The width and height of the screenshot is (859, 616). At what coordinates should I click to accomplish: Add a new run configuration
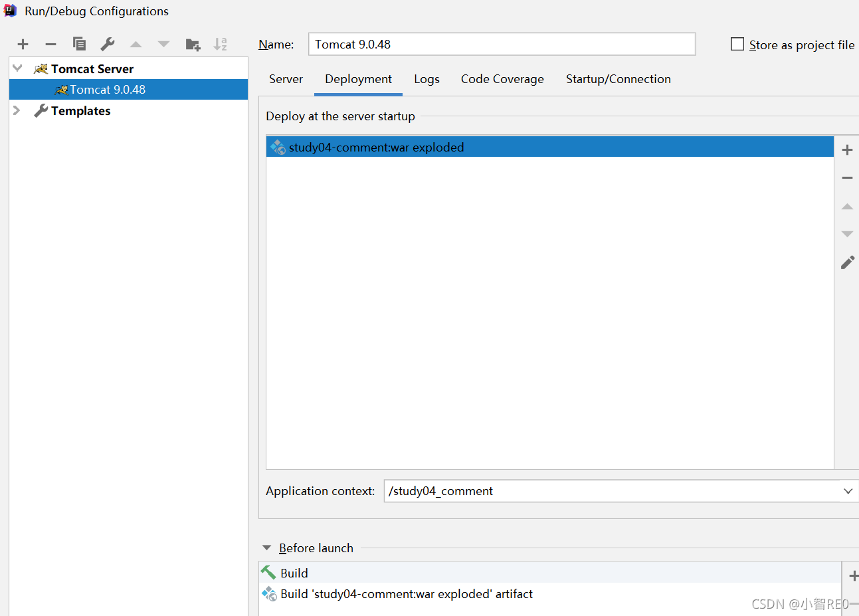click(23, 45)
